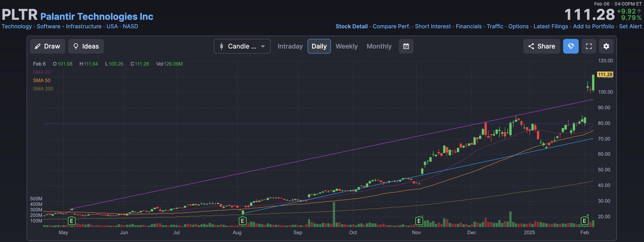Open Short Interest page
The image size is (644, 242).
pos(433,26)
